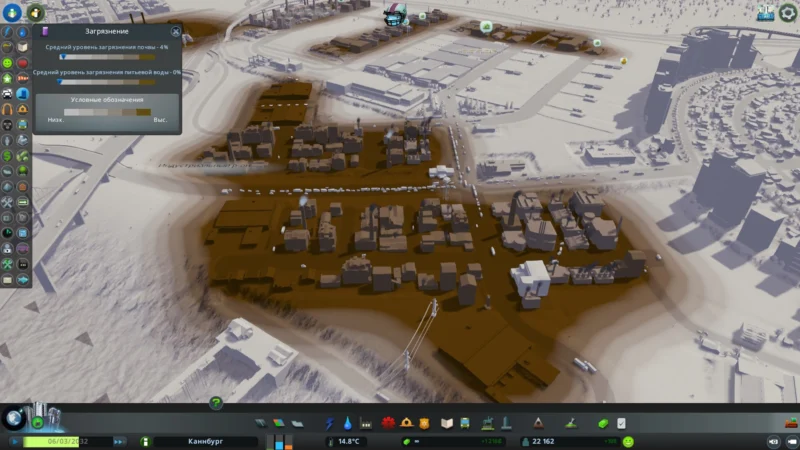
Task: Open the Zoning tool menu
Action: click(x=279, y=423)
